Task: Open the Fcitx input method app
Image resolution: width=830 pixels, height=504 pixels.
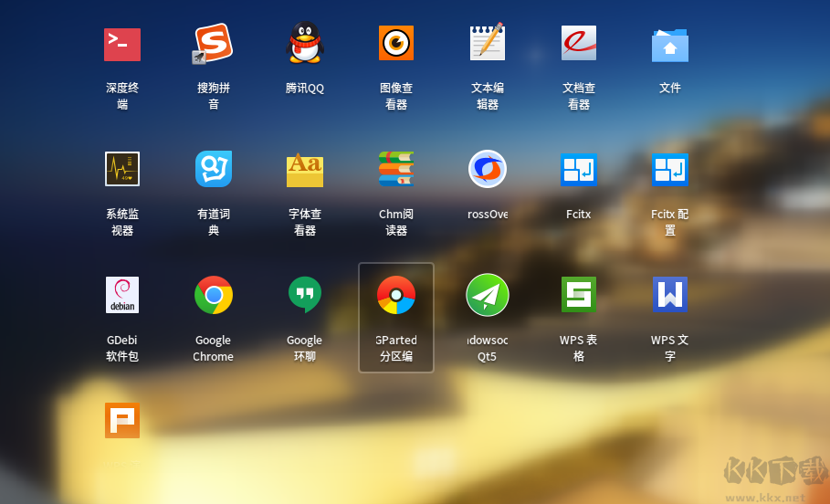Action: click(x=579, y=170)
